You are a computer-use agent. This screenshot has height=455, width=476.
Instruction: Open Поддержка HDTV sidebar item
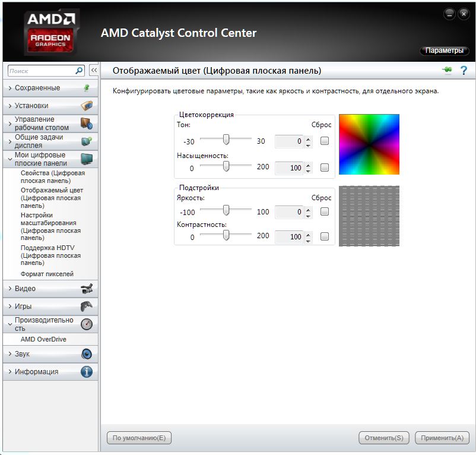click(x=50, y=255)
